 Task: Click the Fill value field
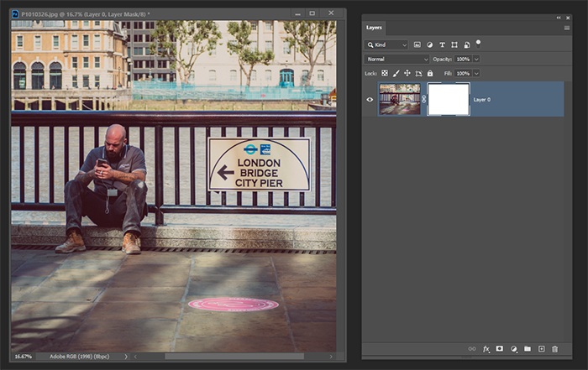click(463, 73)
